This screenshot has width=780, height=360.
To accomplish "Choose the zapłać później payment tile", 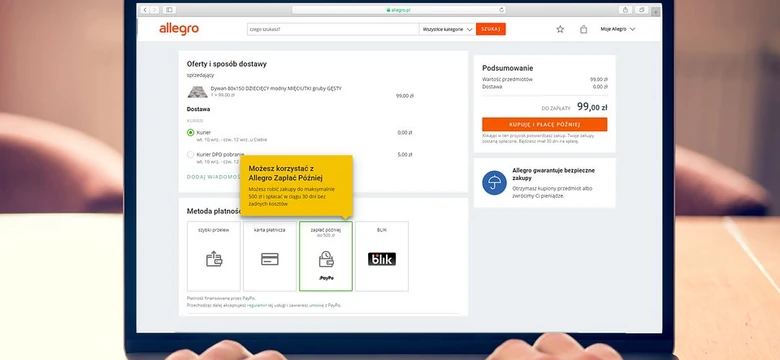I will coord(326,256).
